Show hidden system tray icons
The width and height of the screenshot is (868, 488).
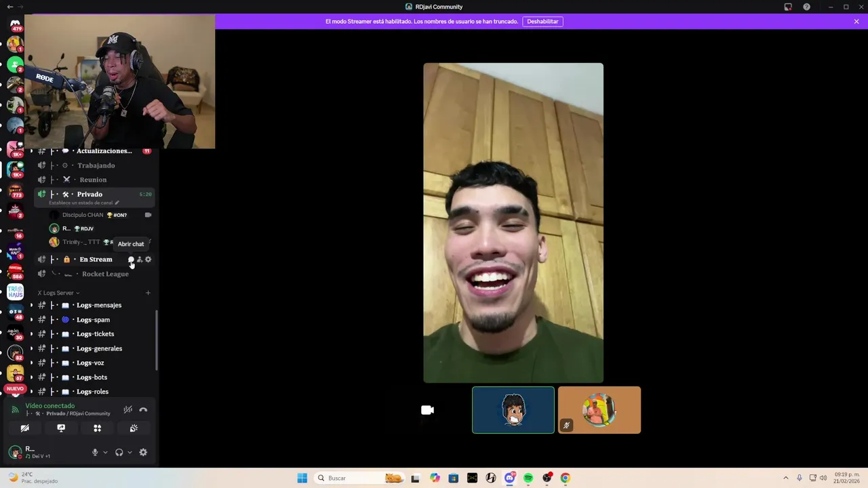tap(786, 478)
